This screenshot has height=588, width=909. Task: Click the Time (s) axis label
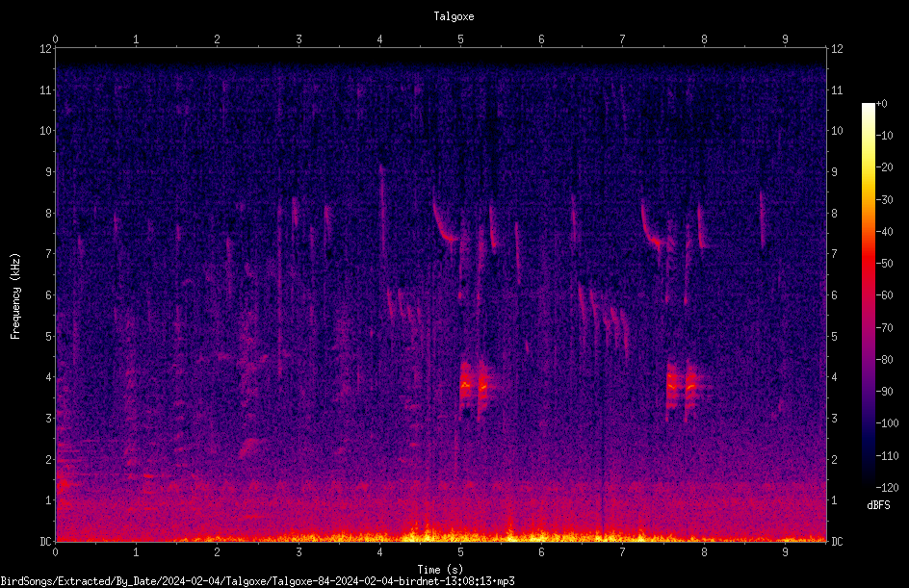441,570
